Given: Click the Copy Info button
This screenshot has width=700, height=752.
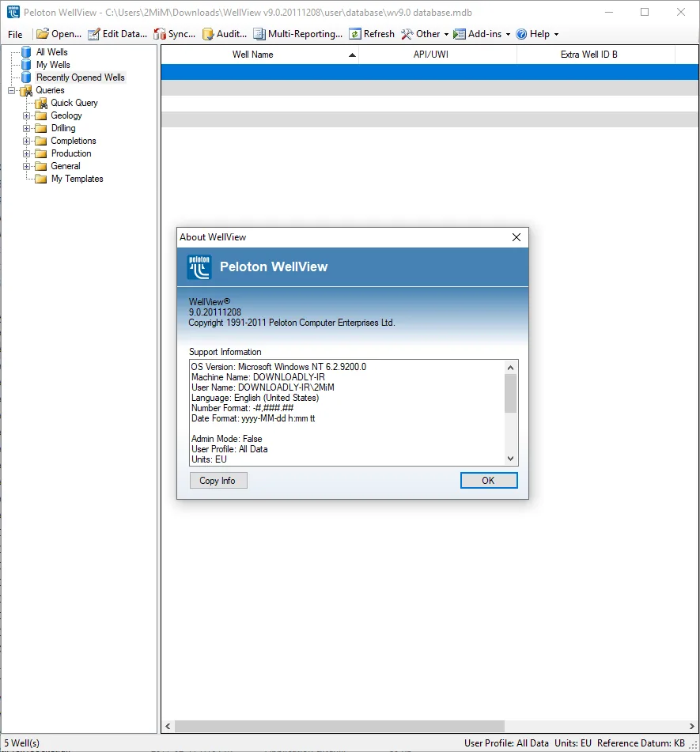Looking at the screenshot, I should click(218, 481).
